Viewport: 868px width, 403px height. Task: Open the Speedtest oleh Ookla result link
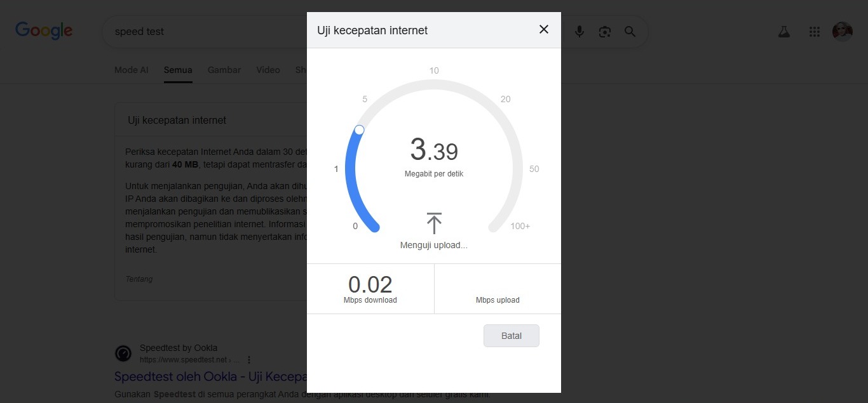click(210, 376)
